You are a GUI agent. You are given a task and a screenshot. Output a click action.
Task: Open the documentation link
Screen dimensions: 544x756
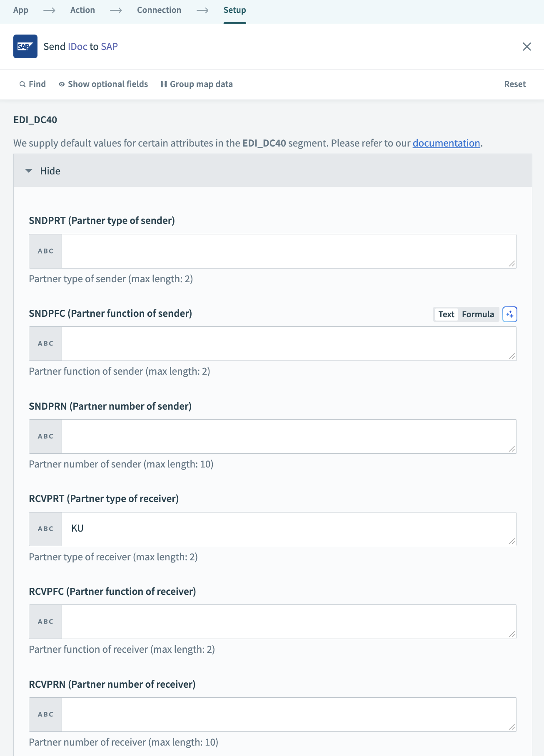click(446, 143)
